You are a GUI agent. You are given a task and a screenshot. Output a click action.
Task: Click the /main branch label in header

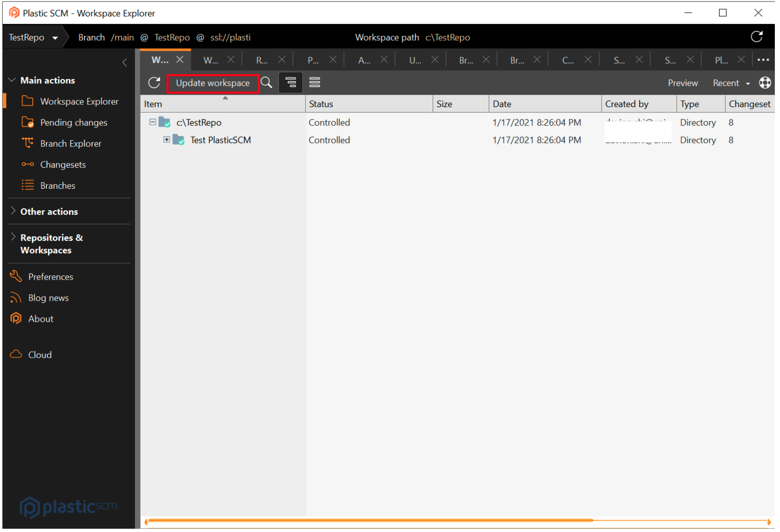(x=122, y=37)
